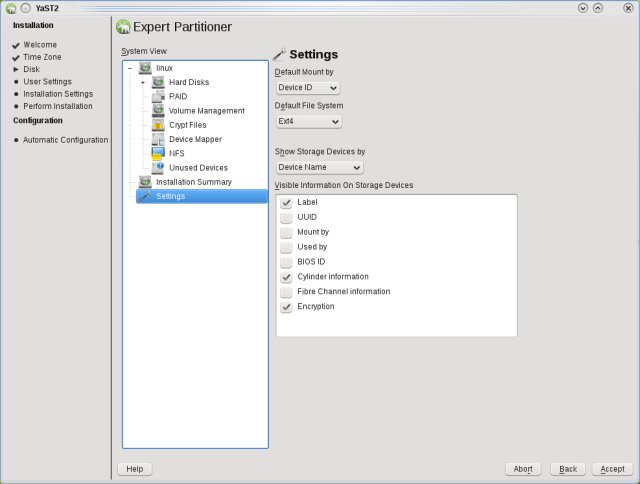640x484 pixels.
Task: Select Device Mapper tree entry
Action: (x=195, y=139)
